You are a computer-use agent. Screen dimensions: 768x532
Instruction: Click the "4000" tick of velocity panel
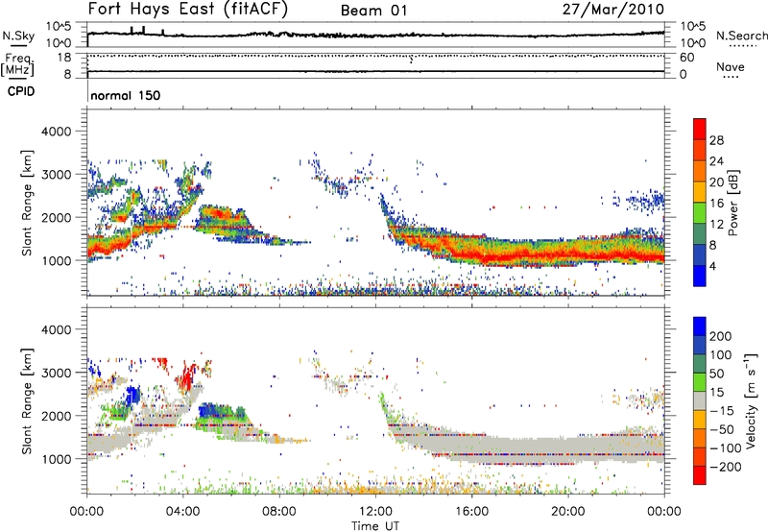(56, 329)
